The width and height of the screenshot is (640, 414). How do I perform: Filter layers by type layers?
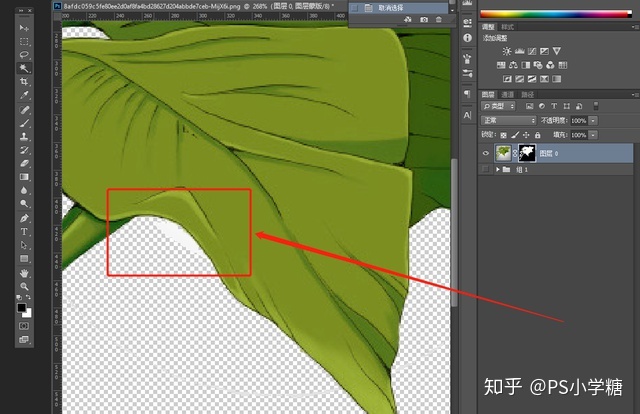pyautogui.click(x=554, y=106)
